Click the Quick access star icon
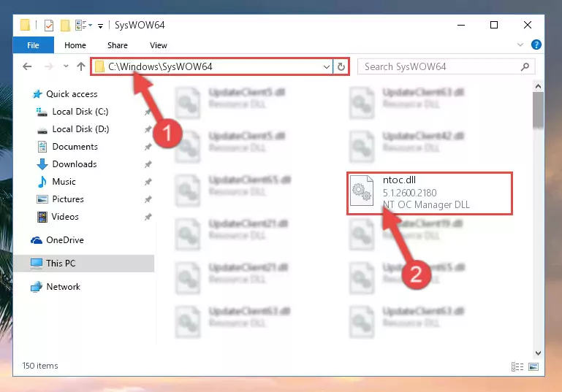This screenshot has height=392, width=562. point(37,94)
